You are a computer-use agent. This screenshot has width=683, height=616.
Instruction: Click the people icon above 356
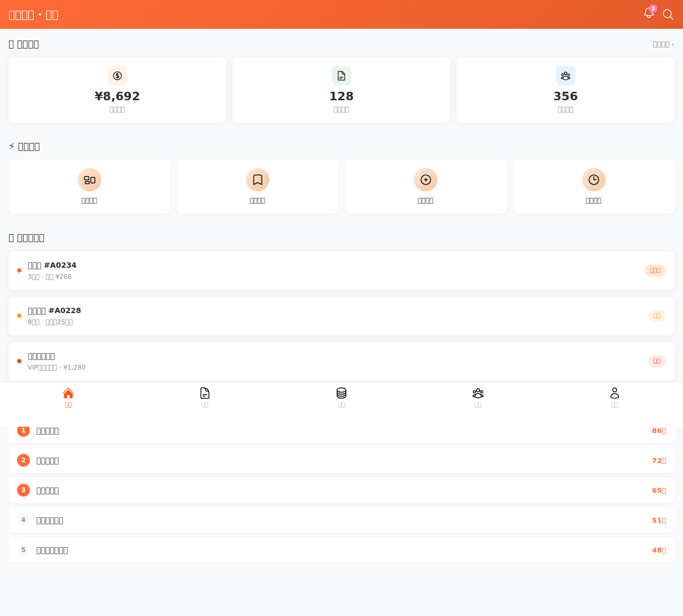(x=566, y=76)
